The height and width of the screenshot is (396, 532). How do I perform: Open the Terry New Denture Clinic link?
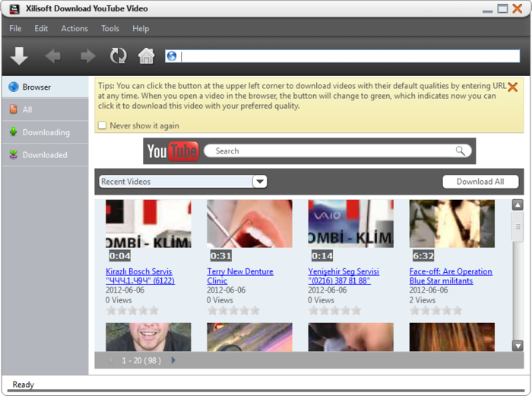pos(240,276)
